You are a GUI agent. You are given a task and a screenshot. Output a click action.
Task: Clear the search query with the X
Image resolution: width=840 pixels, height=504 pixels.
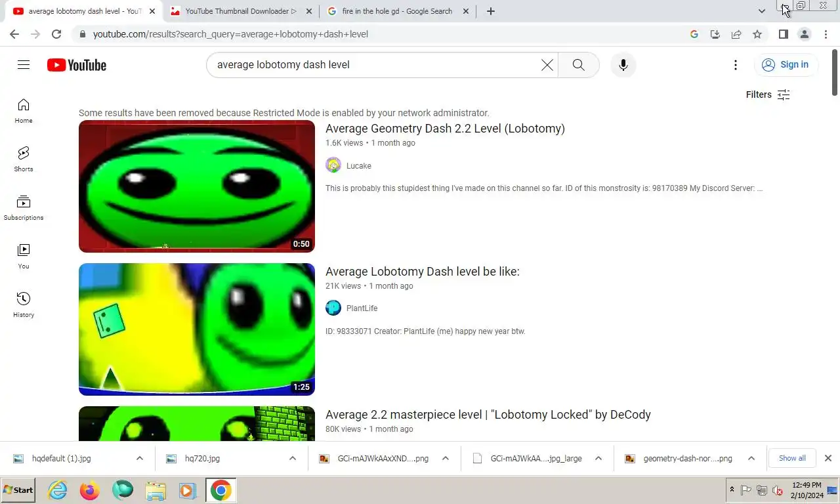(x=547, y=65)
